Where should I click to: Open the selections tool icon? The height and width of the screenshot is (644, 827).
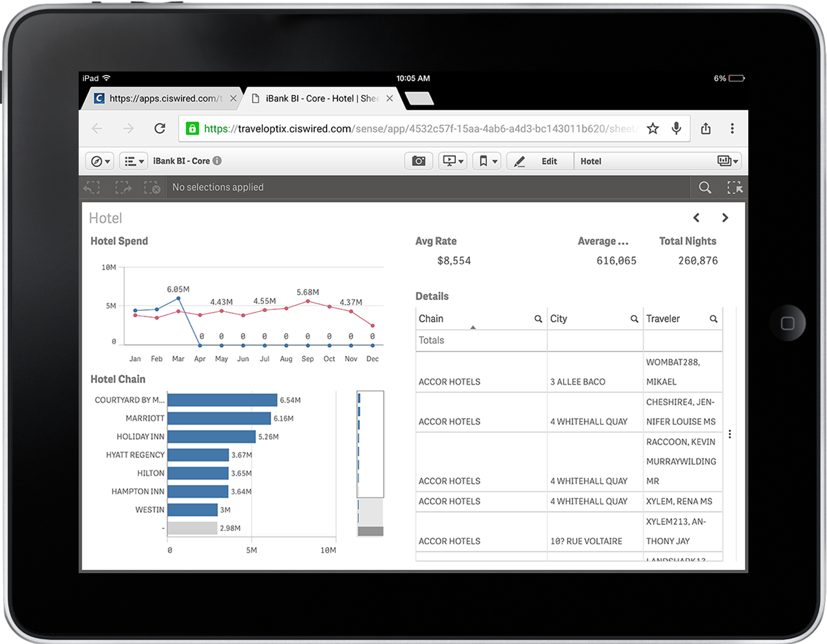click(x=735, y=188)
